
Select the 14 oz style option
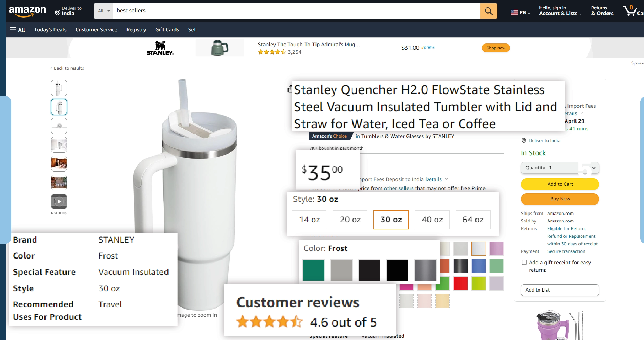309,220
